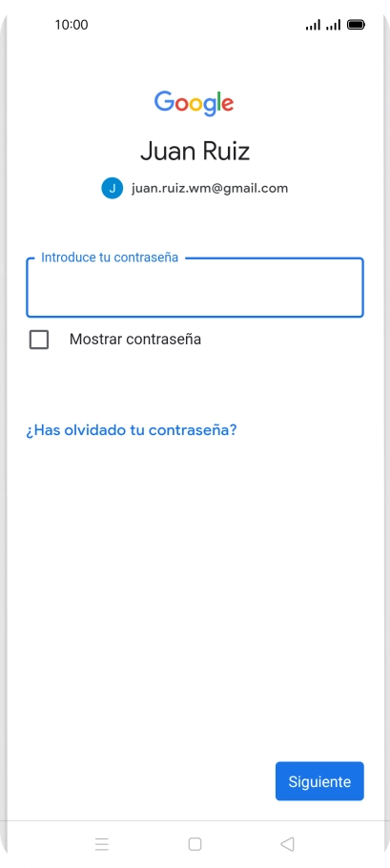Tap the second signal strength icon
This screenshot has height=868, width=390.
pos(333,25)
